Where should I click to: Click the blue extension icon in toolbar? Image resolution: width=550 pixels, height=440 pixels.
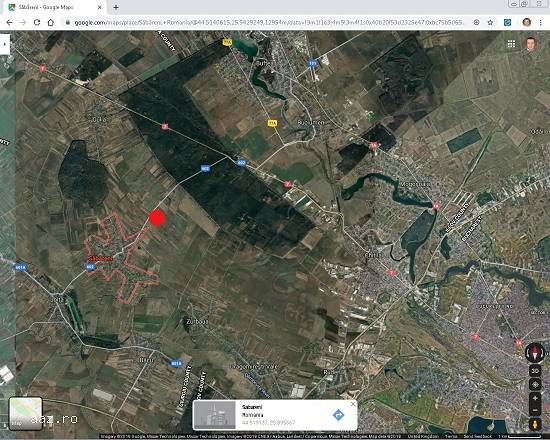coord(507,22)
